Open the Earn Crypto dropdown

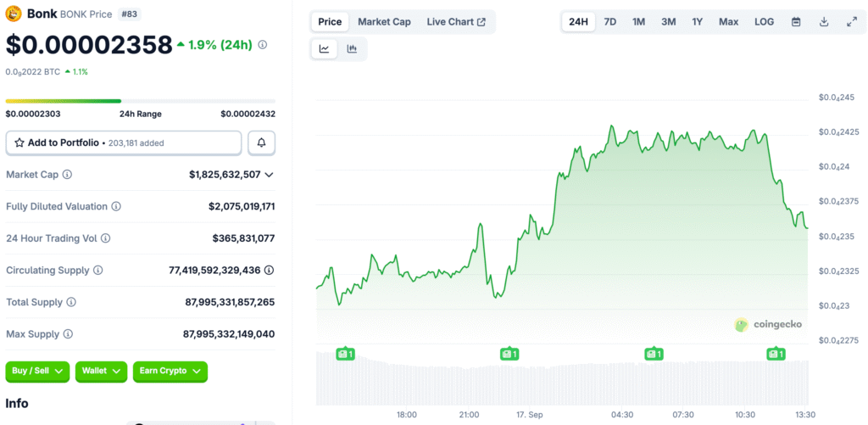click(170, 371)
